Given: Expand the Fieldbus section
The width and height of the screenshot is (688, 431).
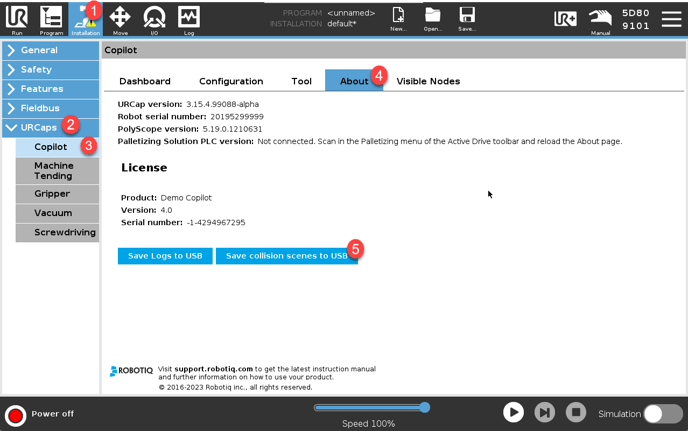Looking at the screenshot, I should (50, 108).
